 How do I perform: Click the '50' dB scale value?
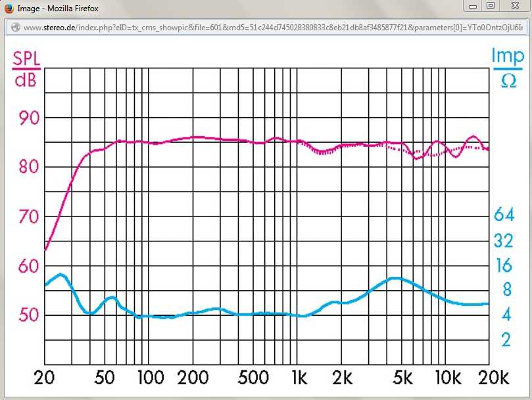pos(29,315)
